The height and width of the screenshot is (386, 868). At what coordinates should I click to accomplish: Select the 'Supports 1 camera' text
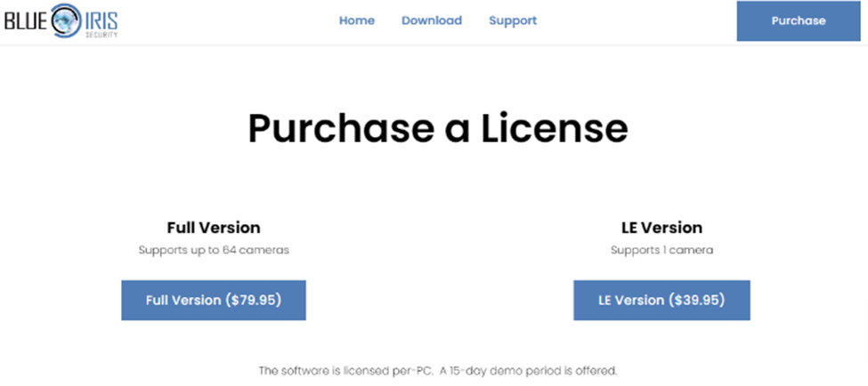(662, 250)
